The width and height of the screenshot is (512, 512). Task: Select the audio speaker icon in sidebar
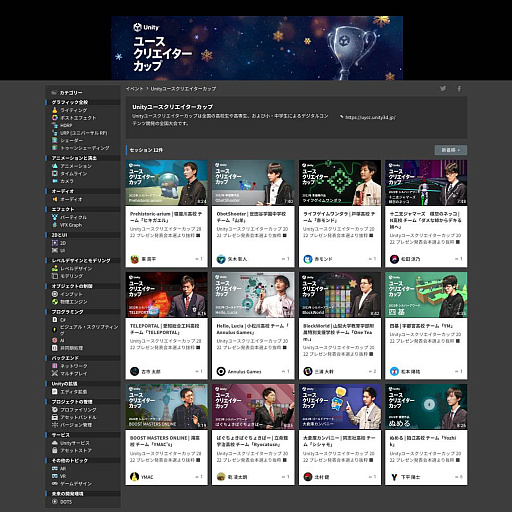[x=55, y=199]
